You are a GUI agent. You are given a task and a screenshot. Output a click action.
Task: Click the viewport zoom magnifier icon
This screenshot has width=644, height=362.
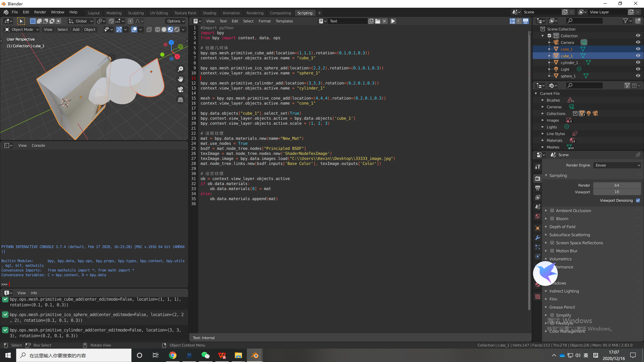point(180,69)
